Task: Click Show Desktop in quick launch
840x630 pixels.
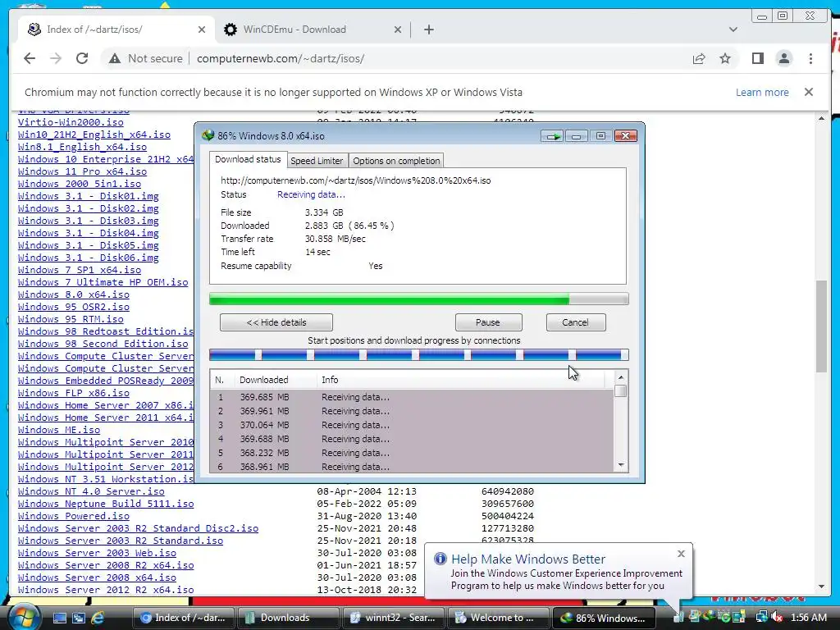Action: tap(59, 618)
